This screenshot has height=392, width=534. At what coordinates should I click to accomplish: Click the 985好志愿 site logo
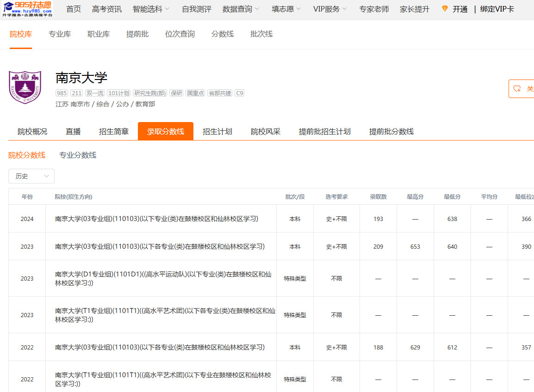tap(27, 9)
